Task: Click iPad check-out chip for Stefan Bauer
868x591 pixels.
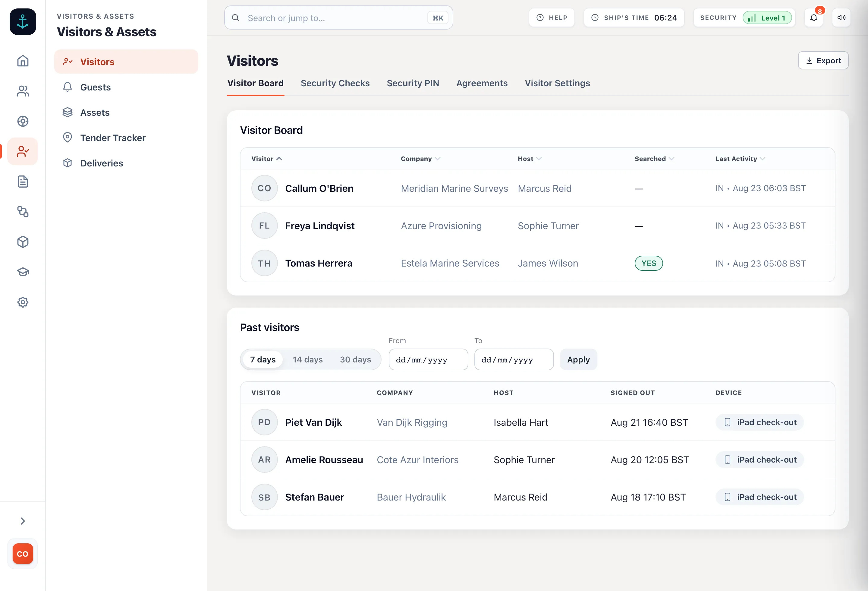Action: [x=760, y=497]
